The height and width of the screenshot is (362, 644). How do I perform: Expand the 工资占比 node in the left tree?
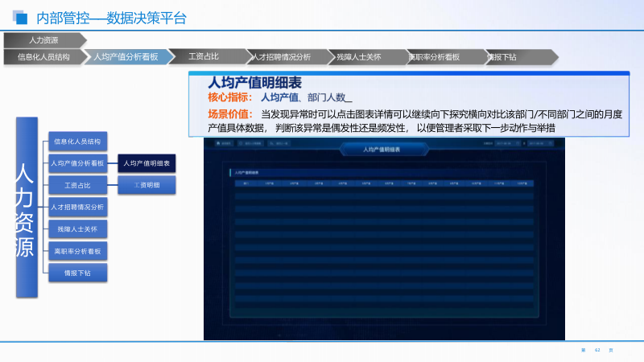(77, 185)
